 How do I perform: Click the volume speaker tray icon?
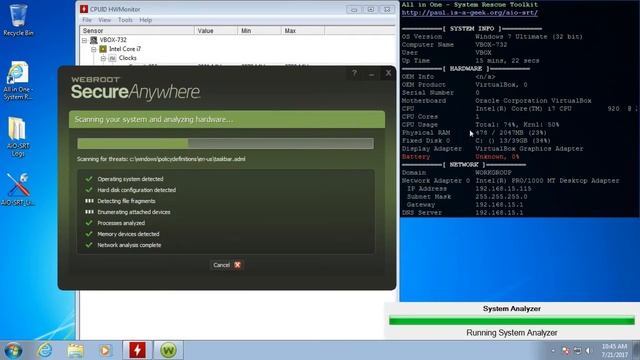pos(588,351)
